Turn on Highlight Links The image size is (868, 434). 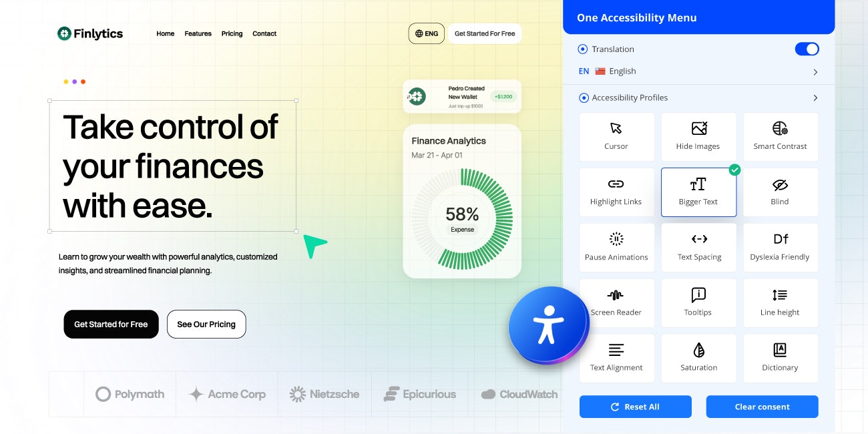[x=616, y=192]
